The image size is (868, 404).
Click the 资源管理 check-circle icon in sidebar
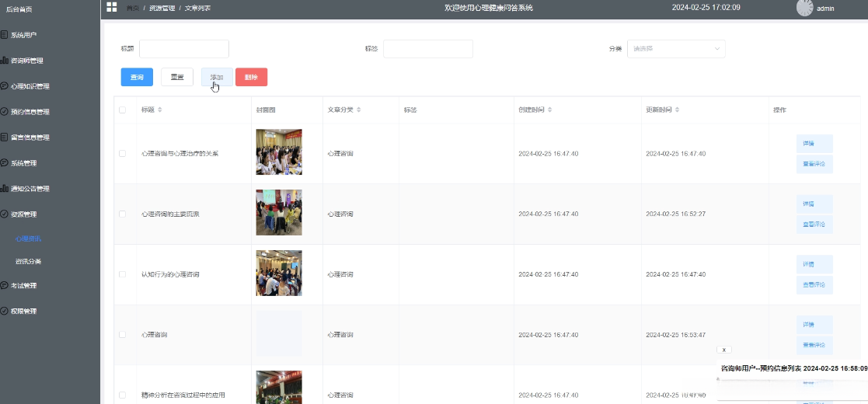tap(4, 214)
